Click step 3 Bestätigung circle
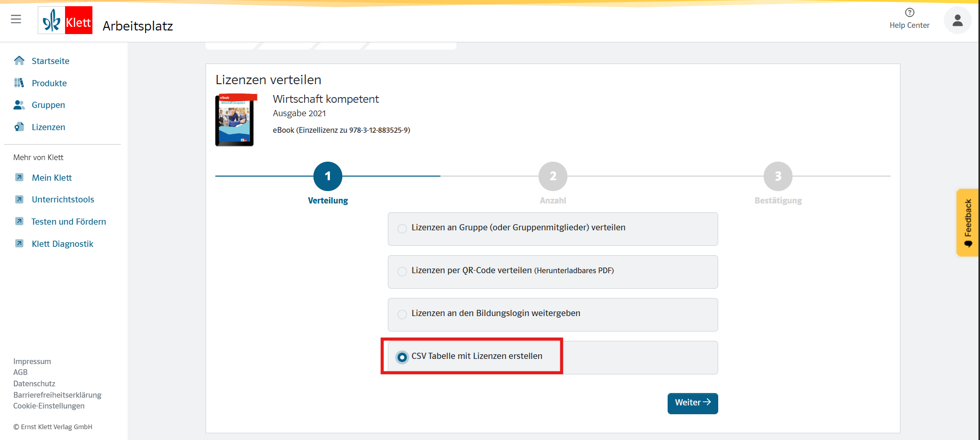980x440 pixels. click(x=778, y=176)
